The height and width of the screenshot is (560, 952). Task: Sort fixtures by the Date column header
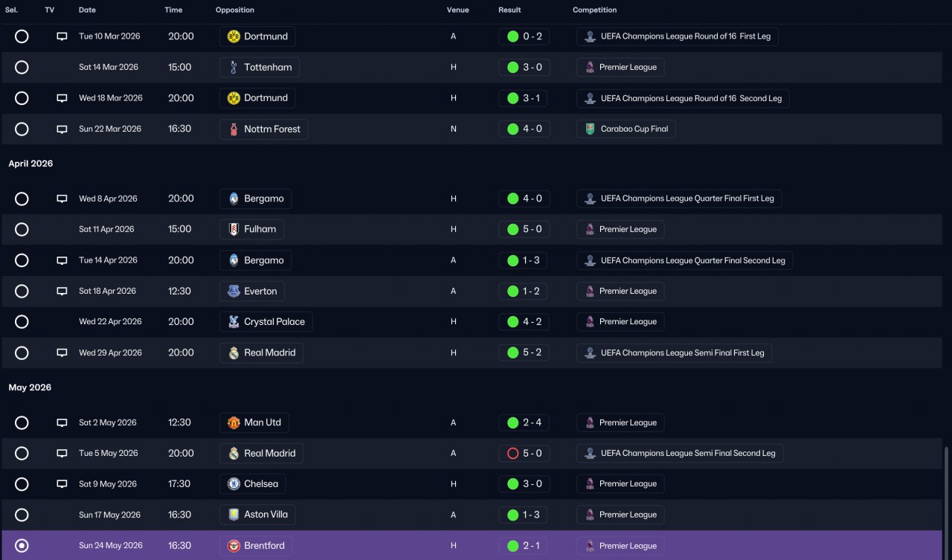click(87, 10)
